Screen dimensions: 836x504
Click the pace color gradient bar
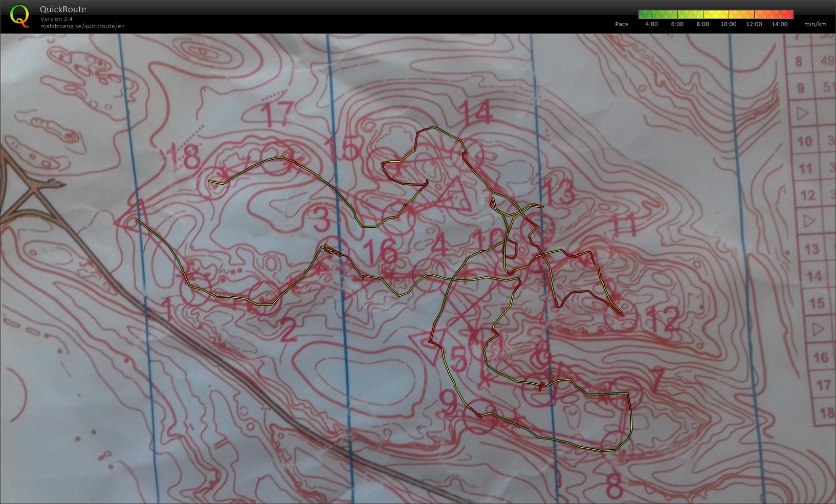(716, 14)
